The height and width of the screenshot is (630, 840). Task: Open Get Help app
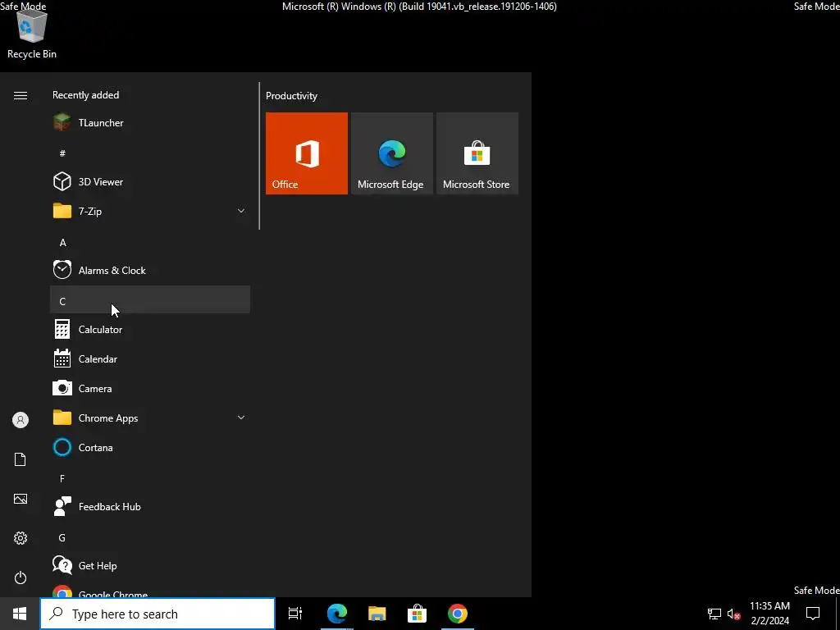coord(150,566)
